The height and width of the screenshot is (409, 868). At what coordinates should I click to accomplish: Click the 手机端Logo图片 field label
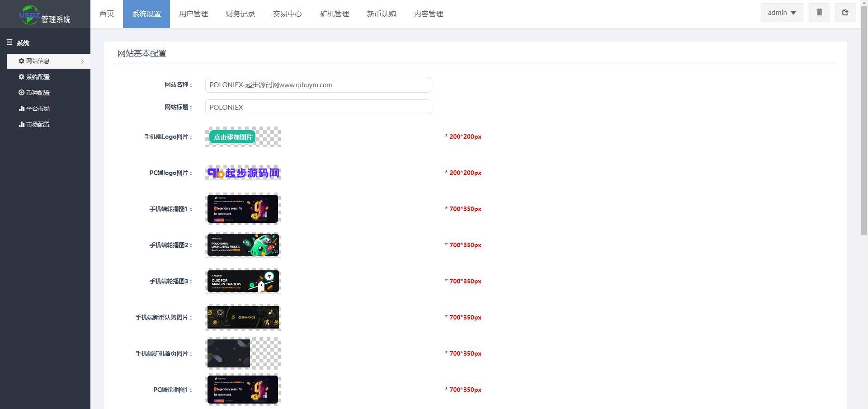tap(168, 136)
